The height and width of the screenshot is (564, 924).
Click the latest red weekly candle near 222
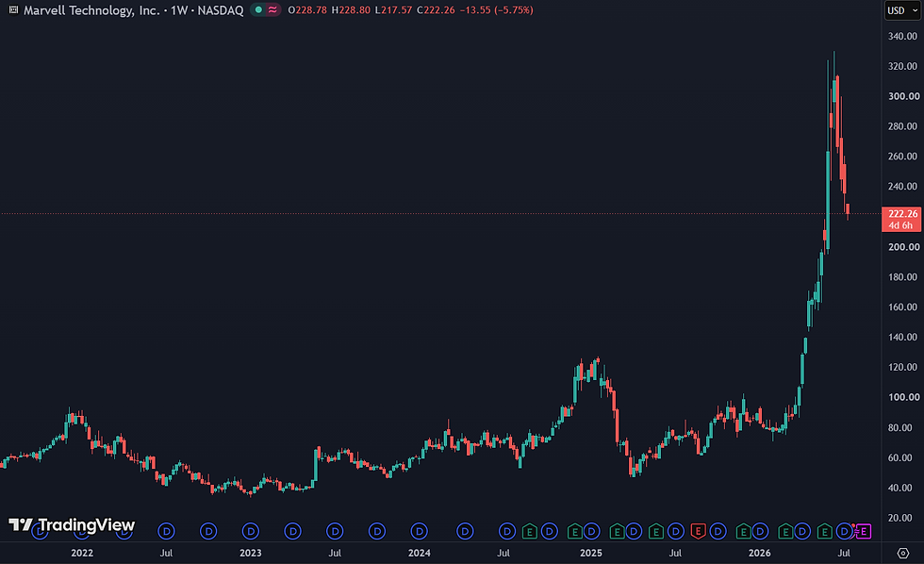pos(848,209)
